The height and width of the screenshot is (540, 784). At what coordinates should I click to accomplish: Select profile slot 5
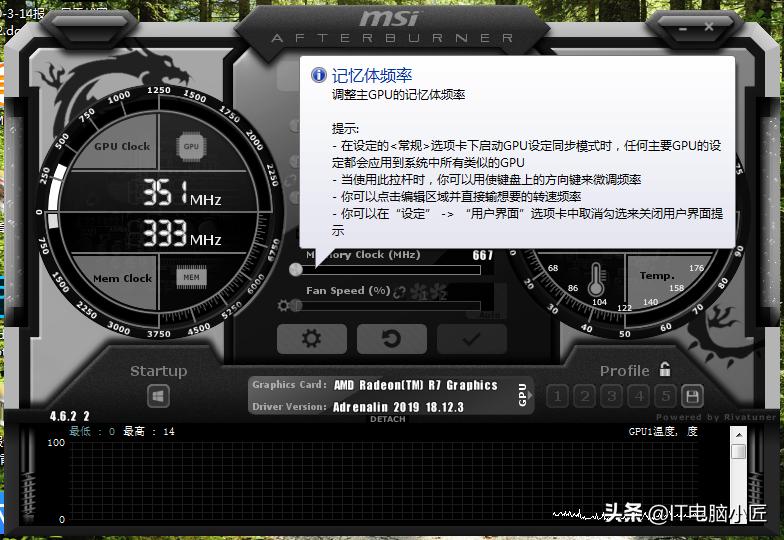666,397
